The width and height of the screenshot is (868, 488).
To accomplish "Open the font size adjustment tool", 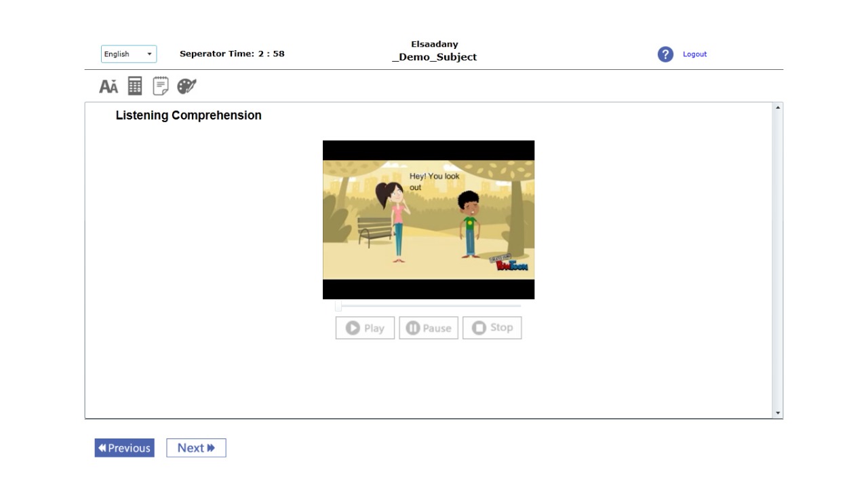I will point(108,86).
